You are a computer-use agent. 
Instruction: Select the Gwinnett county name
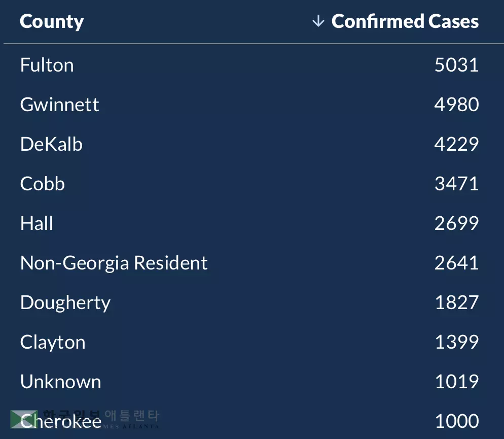[59, 105]
